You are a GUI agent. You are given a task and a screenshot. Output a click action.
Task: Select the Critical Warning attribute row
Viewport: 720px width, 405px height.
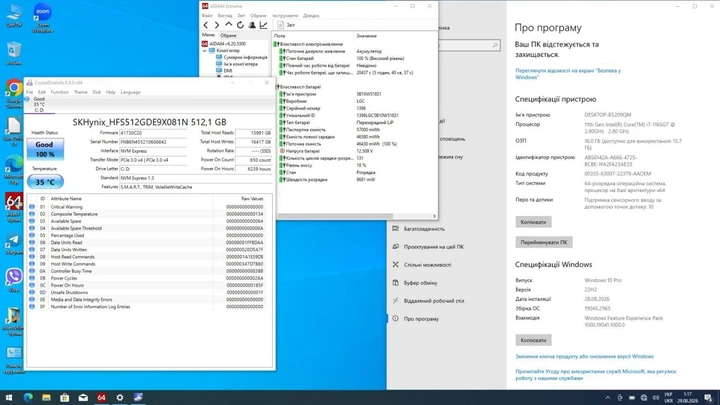pyautogui.click(x=147, y=207)
